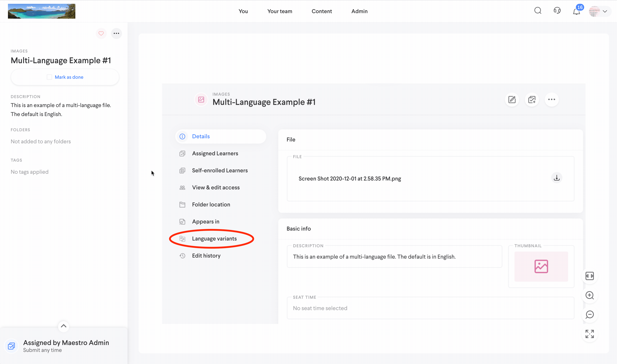Click the heart favorite icon
617x364 pixels.
pos(101,33)
